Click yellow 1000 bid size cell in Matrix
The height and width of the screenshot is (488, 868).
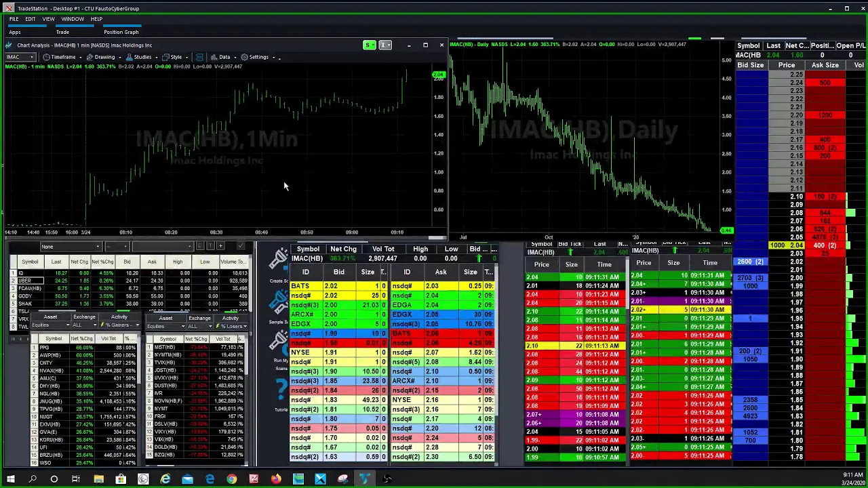pos(777,245)
